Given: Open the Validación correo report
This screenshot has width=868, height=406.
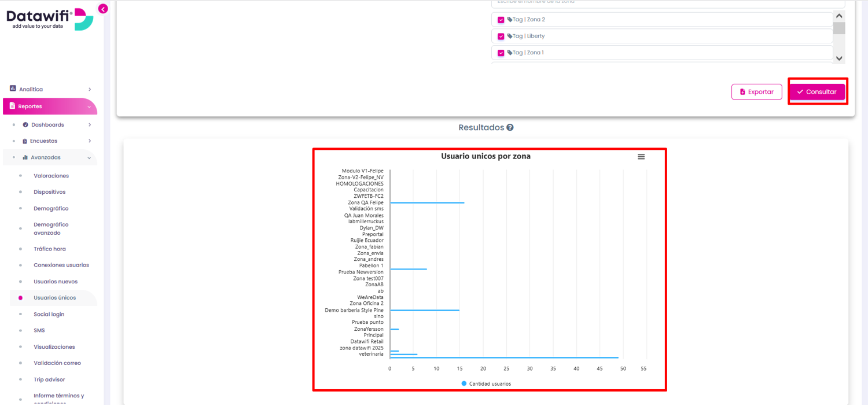Looking at the screenshot, I should coord(57,363).
